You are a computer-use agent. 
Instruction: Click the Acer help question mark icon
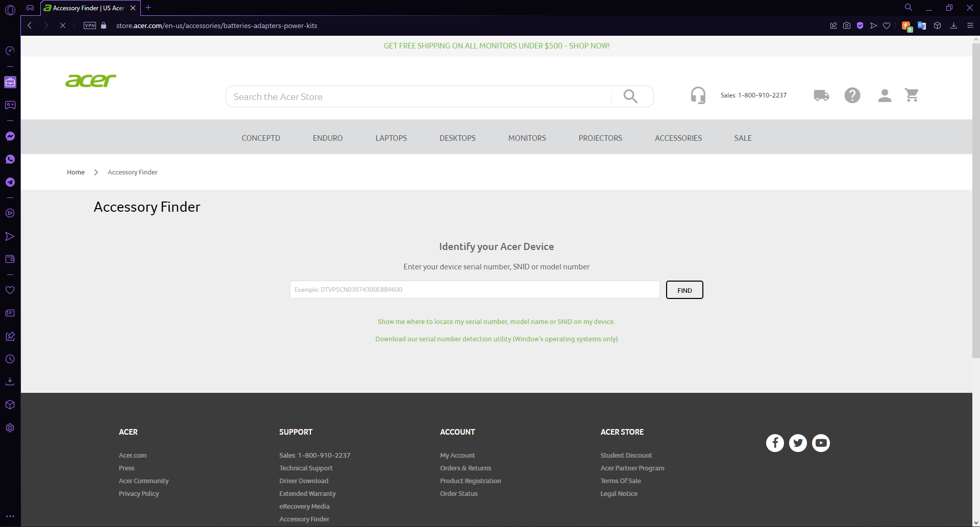[x=852, y=95]
